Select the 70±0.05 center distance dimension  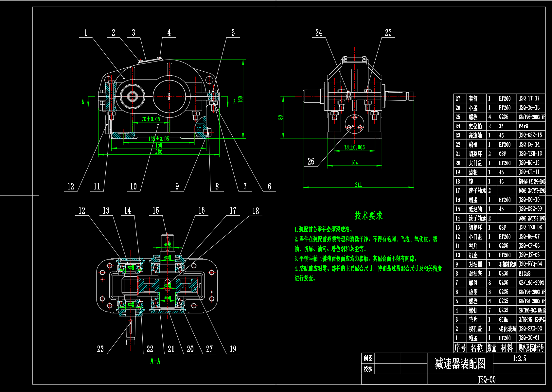coord(151,119)
